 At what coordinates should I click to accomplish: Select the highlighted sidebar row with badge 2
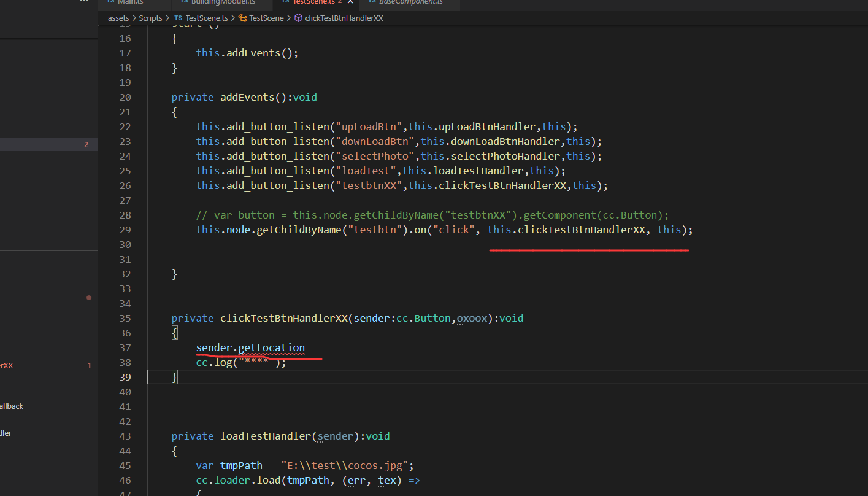[x=49, y=144]
